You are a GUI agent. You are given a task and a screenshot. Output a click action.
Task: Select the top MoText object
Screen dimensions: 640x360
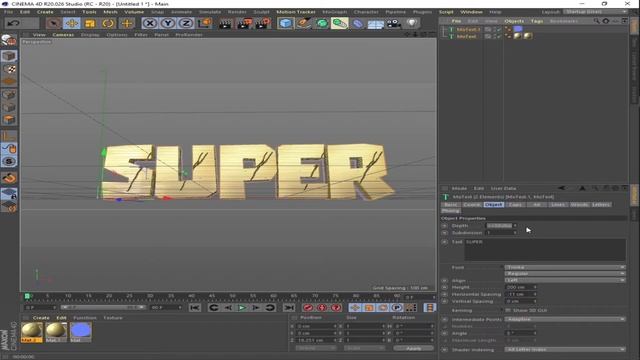click(468, 29)
